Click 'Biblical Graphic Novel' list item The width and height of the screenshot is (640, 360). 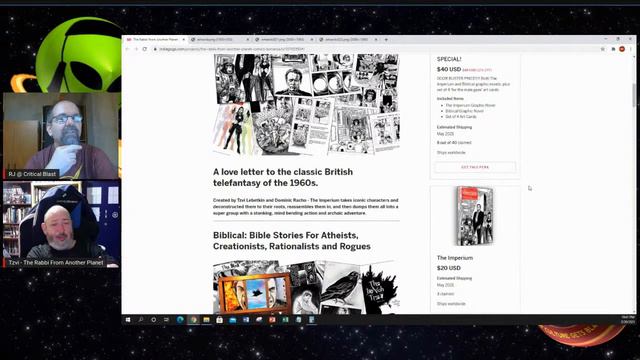point(464,111)
